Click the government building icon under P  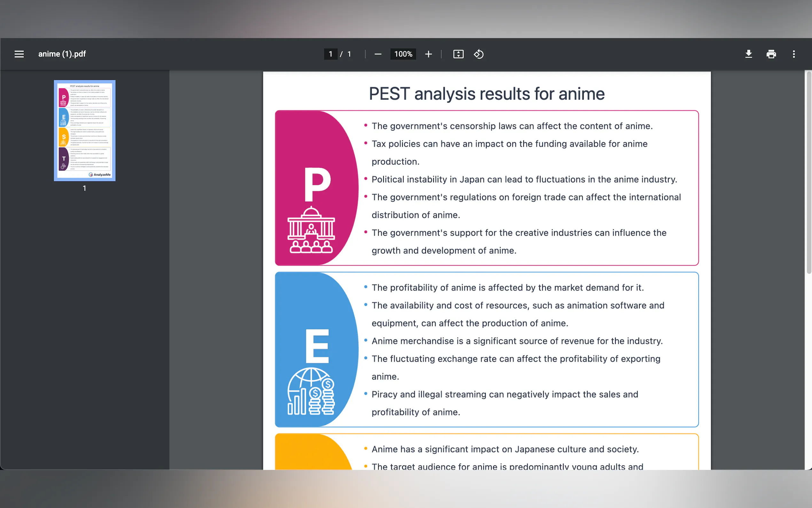click(x=311, y=230)
